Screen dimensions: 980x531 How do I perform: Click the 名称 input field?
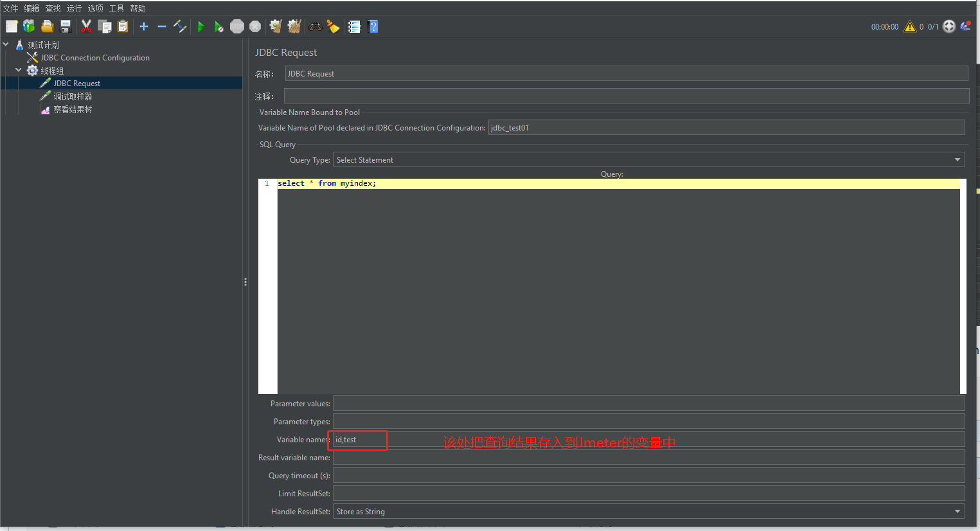(627, 74)
